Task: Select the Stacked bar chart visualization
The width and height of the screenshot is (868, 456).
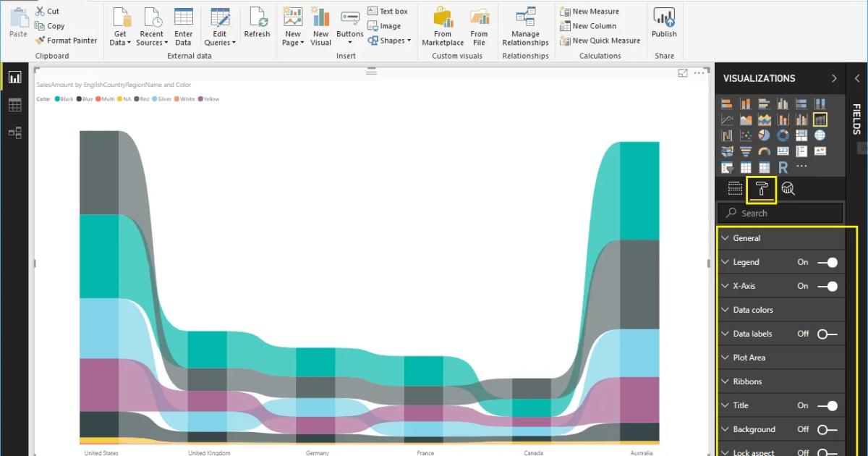Action: tap(727, 104)
